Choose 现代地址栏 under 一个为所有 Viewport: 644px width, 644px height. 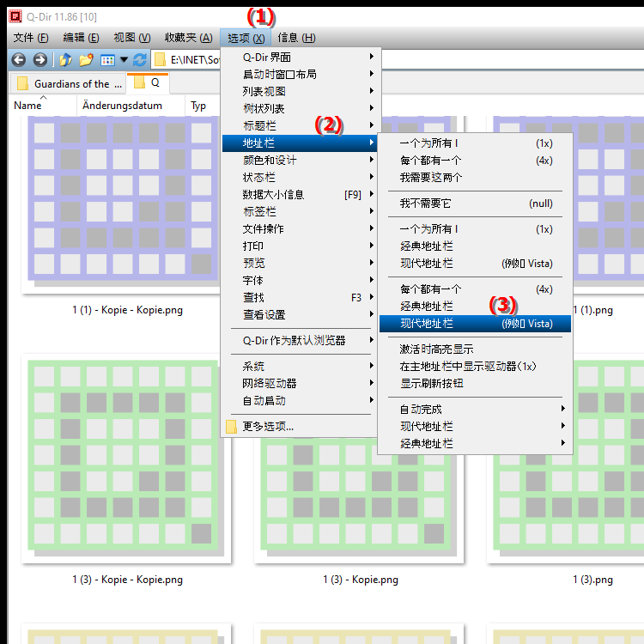click(x=475, y=264)
